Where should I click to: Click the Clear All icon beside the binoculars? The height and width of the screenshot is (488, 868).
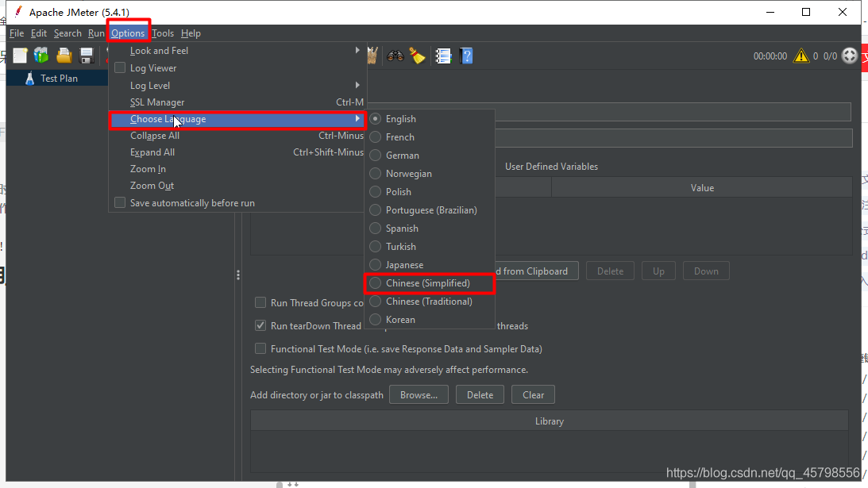(x=372, y=56)
